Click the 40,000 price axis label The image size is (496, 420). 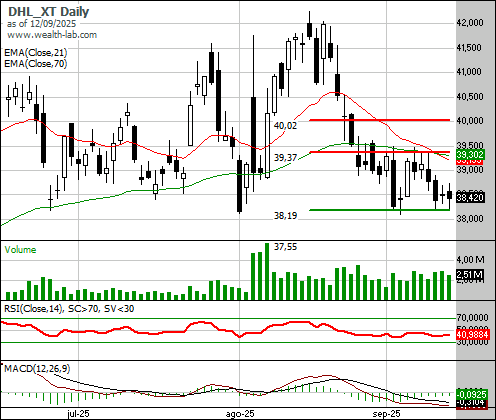coord(470,120)
